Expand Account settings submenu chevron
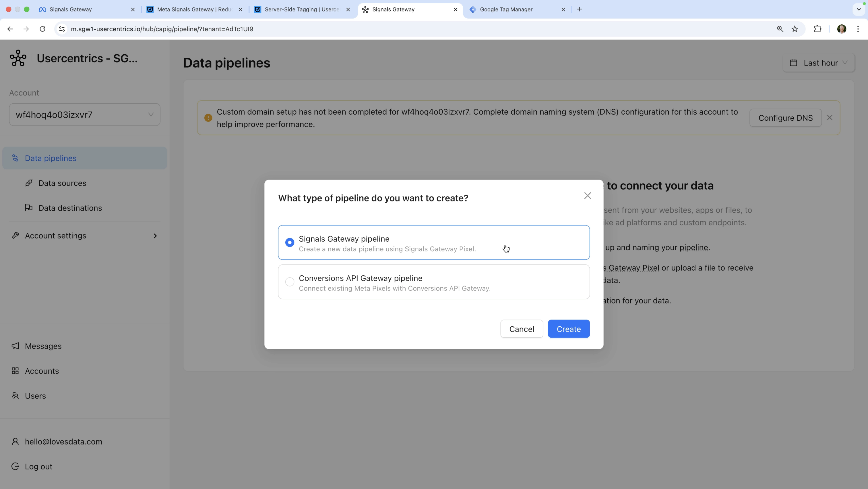 tap(155, 236)
